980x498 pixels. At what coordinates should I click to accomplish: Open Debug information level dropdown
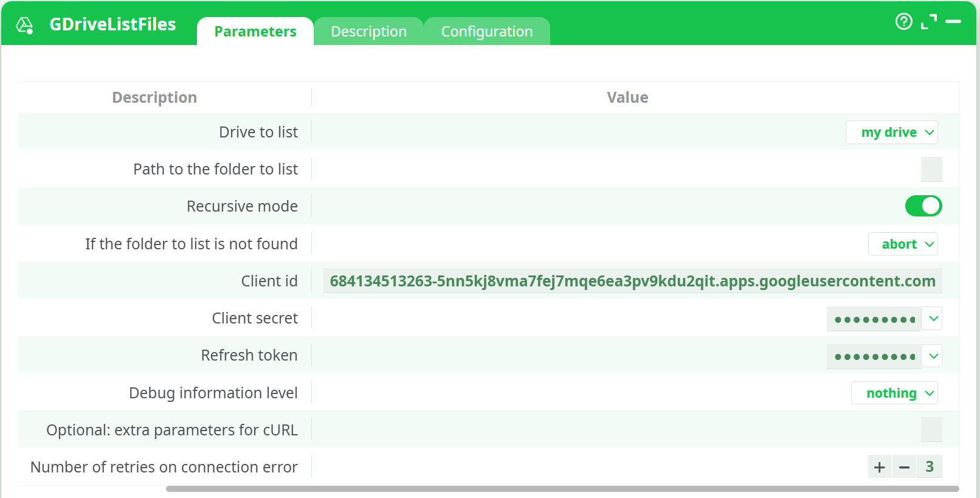(894, 393)
